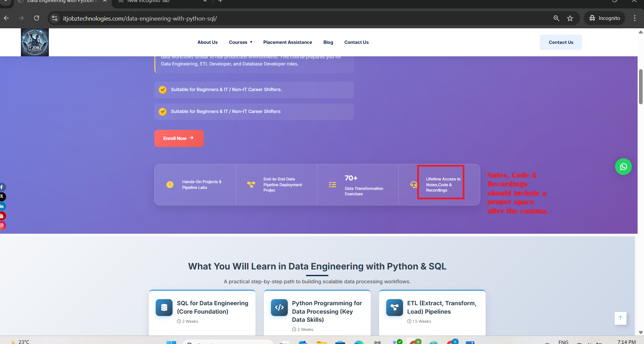Open the site information icon in address bar

[x=55, y=18]
